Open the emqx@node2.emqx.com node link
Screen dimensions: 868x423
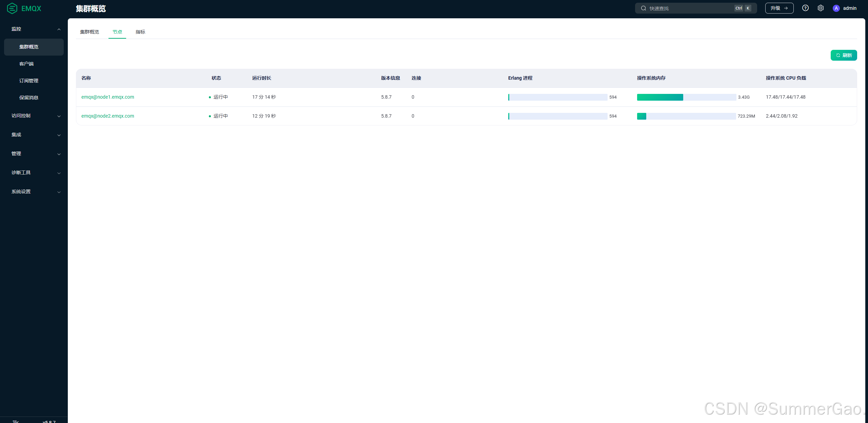[x=108, y=116]
